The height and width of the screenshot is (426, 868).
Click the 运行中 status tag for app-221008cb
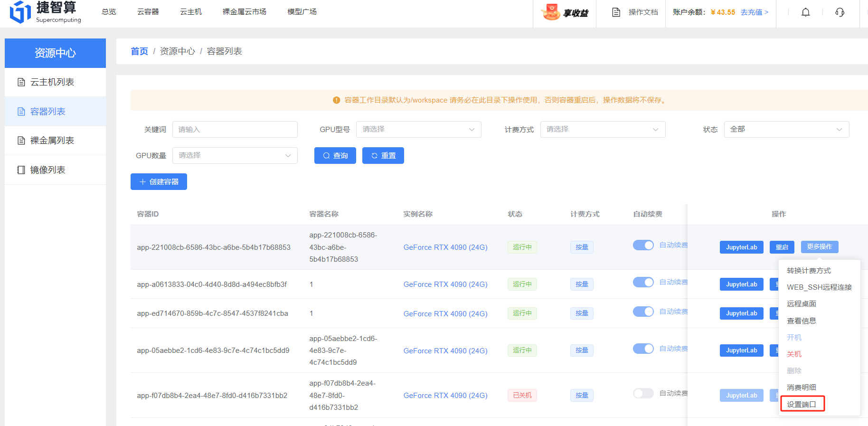[x=522, y=247]
